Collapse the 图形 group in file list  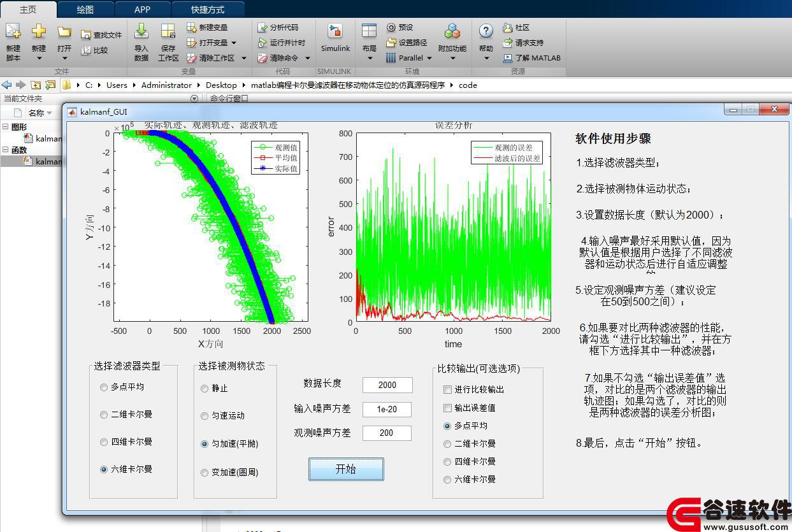(x=6, y=127)
